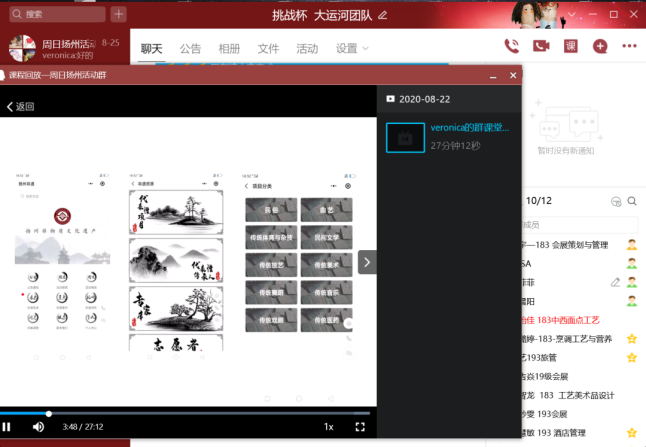Viewport: 646px width, 447px height.
Task: Edit group name with pencil icon
Action: point(383,15)
